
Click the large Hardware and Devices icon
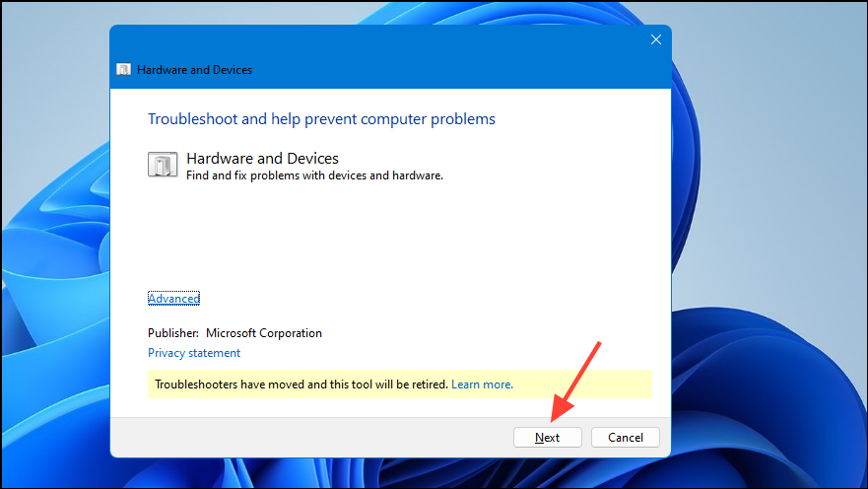click(x=163, y=165)
